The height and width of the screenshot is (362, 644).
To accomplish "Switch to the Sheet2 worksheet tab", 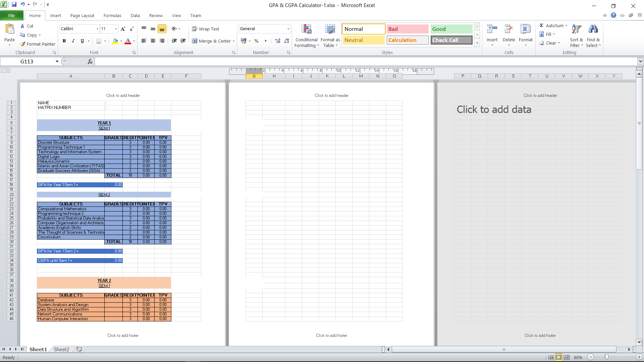I will tap(61, 349).
